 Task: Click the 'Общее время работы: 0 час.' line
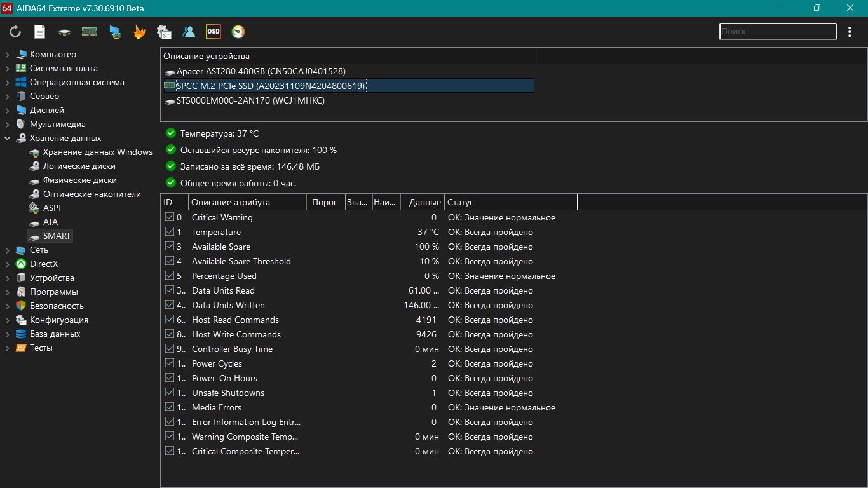[238, 183]
